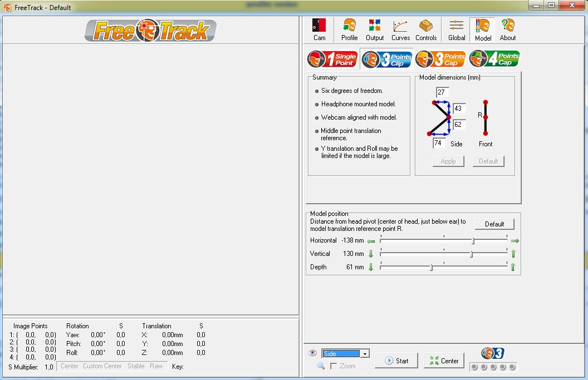
Task: Toggle the Stable option
Action: pos(136,366)
